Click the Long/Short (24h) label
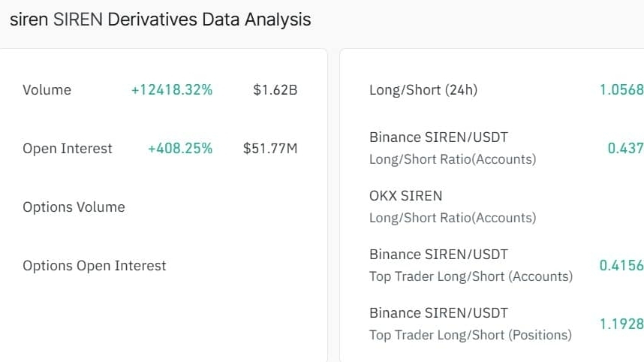Viewport: 644px width, 362px height. 423,90
